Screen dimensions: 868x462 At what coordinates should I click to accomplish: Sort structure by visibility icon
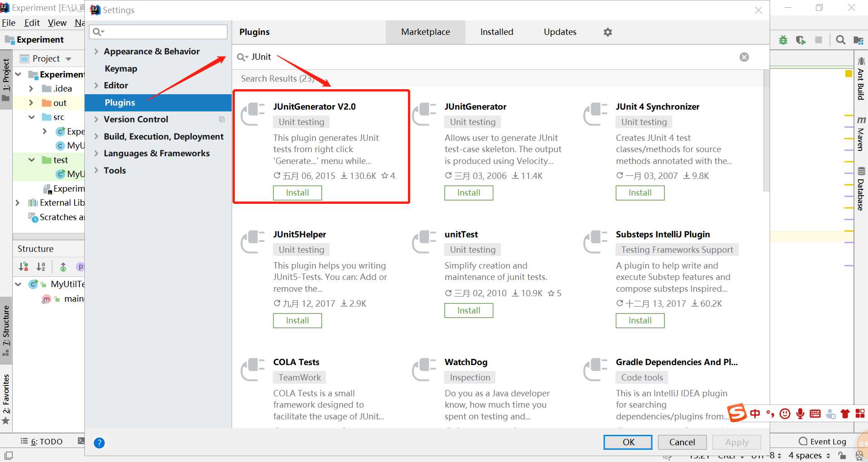pos(24,267)
